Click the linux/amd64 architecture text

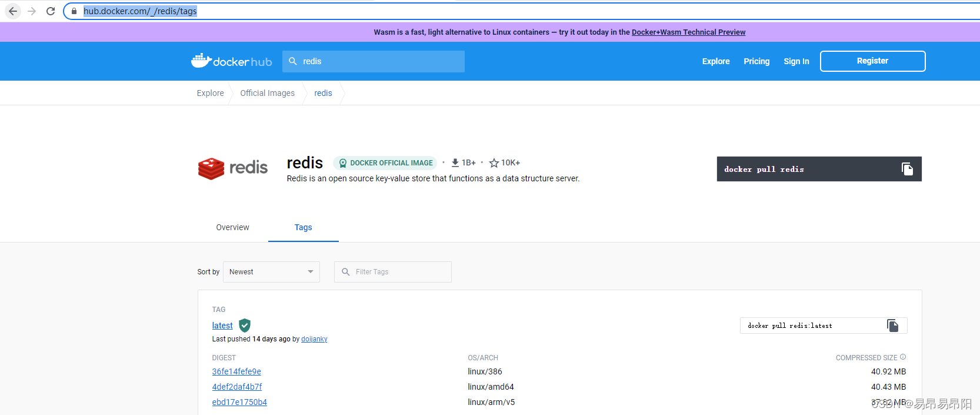(x=491, y=387)
